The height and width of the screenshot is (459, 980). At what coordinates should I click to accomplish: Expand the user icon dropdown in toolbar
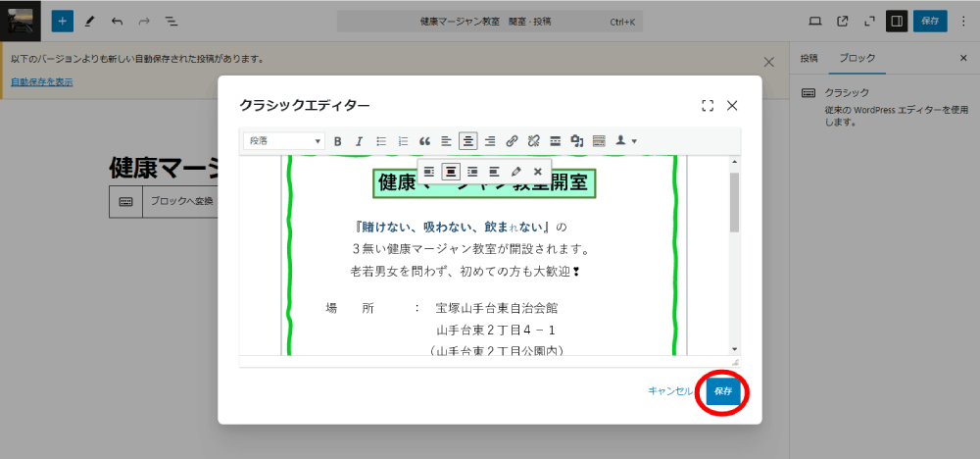point(625,141)
